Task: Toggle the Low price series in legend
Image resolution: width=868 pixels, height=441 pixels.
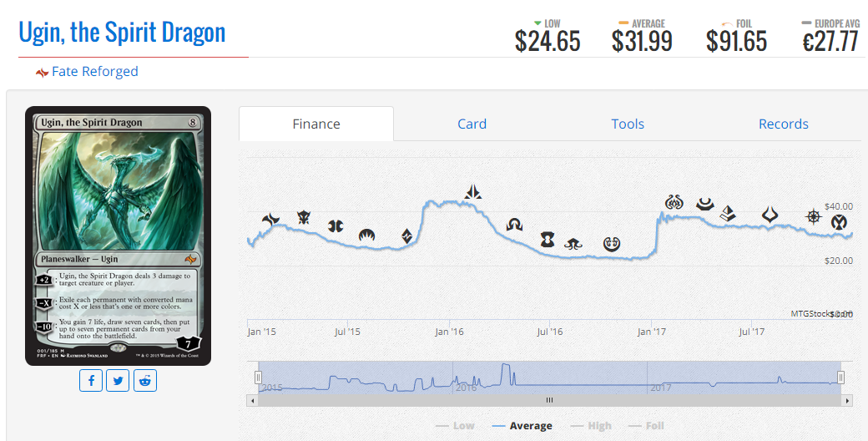Action: click(456, 425)
